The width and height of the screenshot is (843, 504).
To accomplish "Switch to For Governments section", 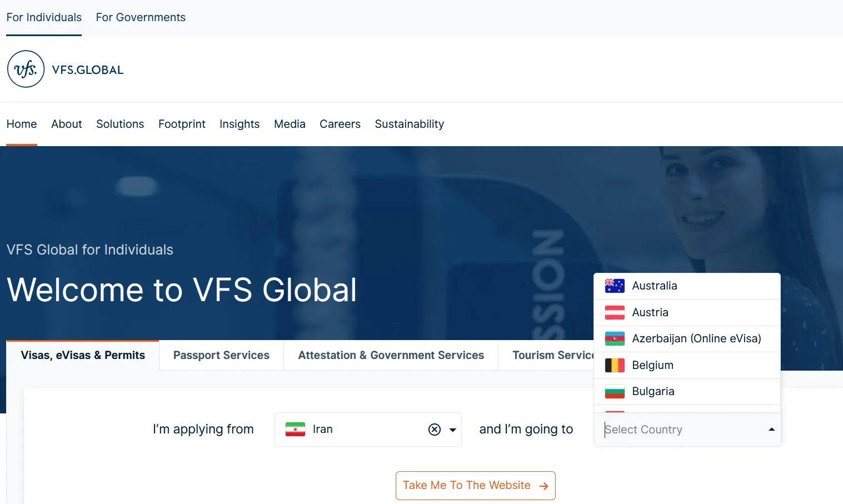I will (141, 17).
